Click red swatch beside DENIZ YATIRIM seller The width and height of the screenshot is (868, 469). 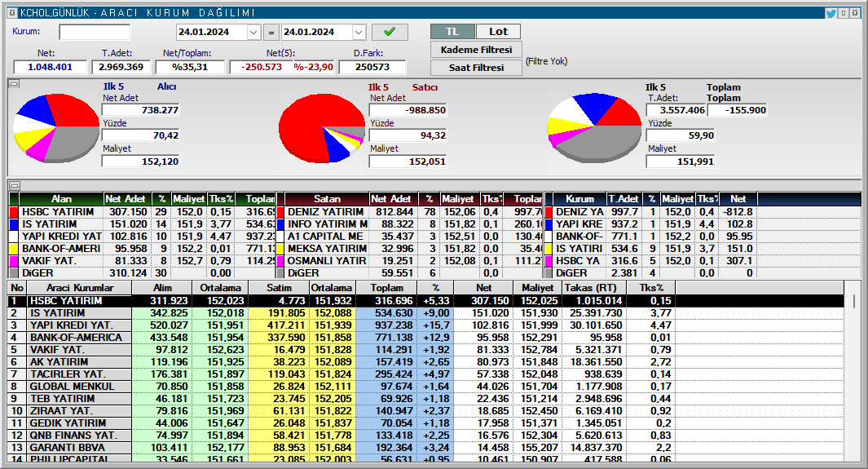(280, 212)
